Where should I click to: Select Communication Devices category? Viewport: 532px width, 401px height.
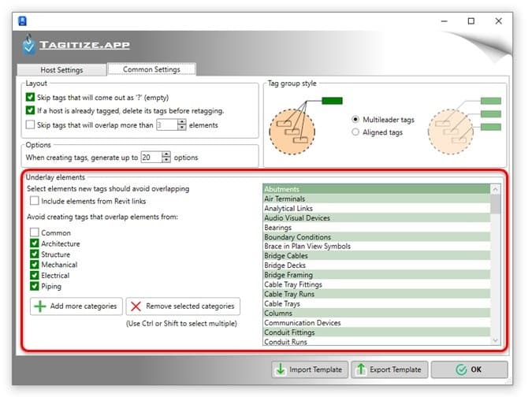377,322
